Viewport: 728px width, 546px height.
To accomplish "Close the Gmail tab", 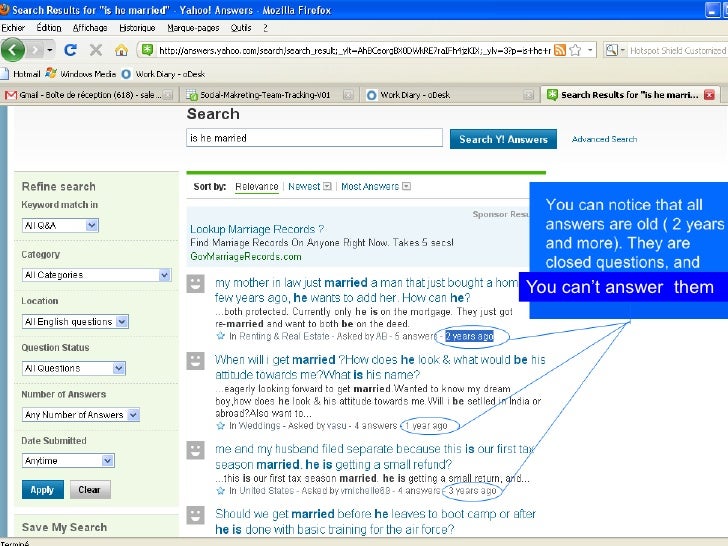I will 168,95.
